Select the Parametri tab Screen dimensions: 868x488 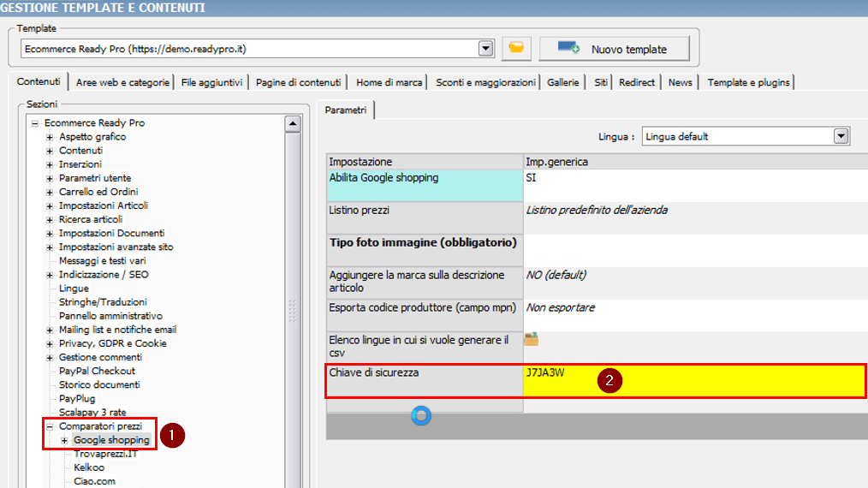pyautogui.click(x=346, y=110)
